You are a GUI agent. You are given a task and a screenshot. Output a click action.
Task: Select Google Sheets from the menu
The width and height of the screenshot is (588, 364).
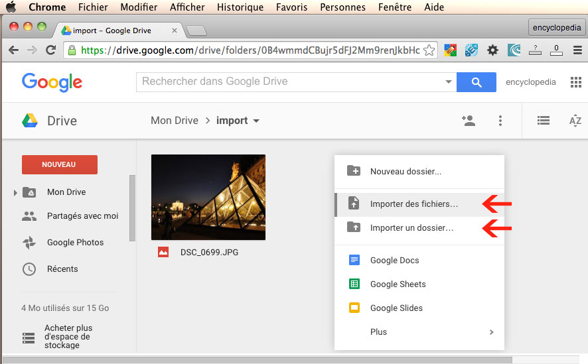coord(398,284)
